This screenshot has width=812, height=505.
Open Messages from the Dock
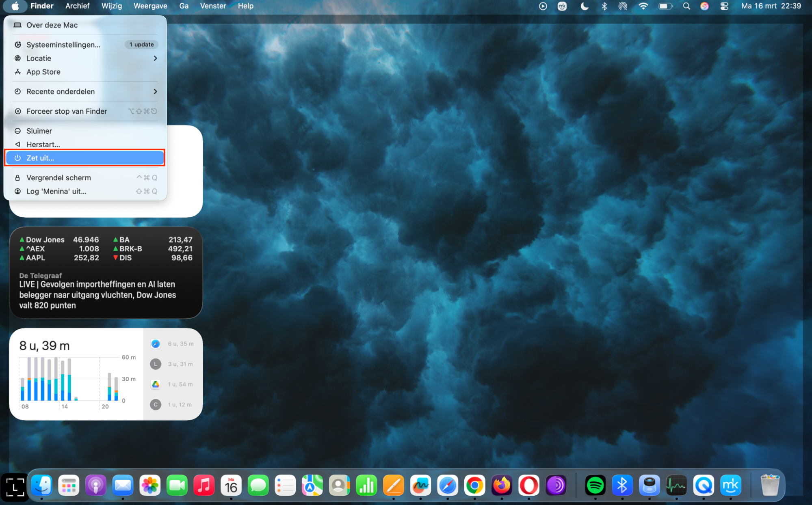pos(258,485)
